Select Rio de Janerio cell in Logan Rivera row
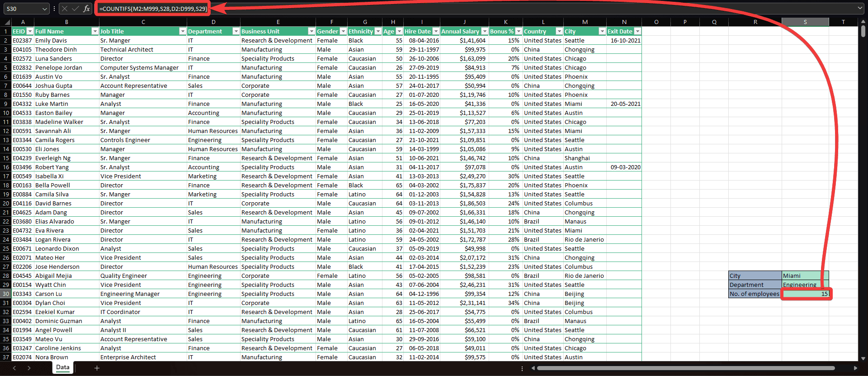868x376 pixels. point(585,239)
